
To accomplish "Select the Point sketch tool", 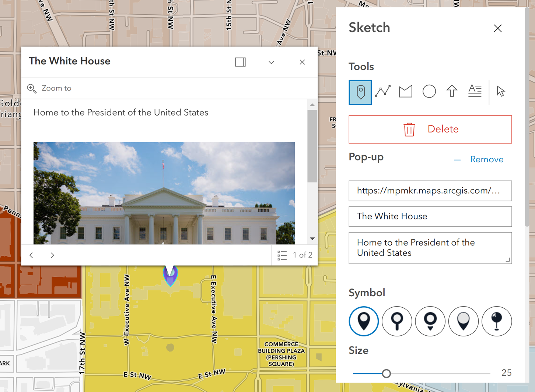I will (360, 92).
